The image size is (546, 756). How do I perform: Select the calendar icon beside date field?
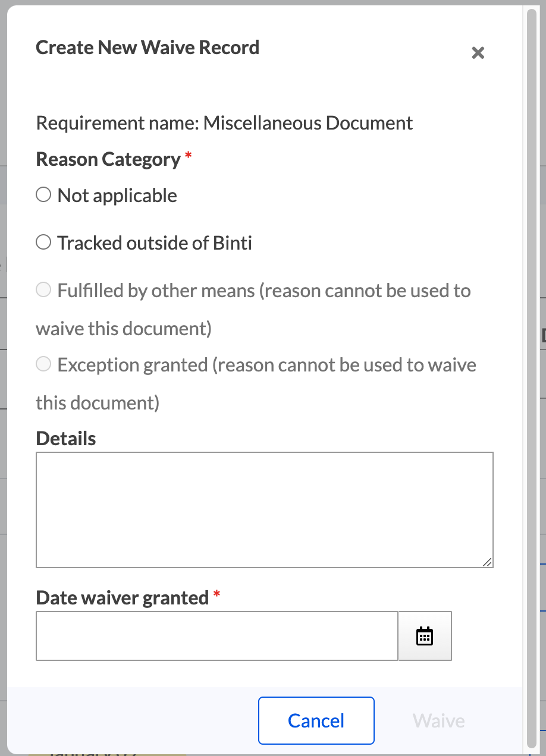(425, 635)
